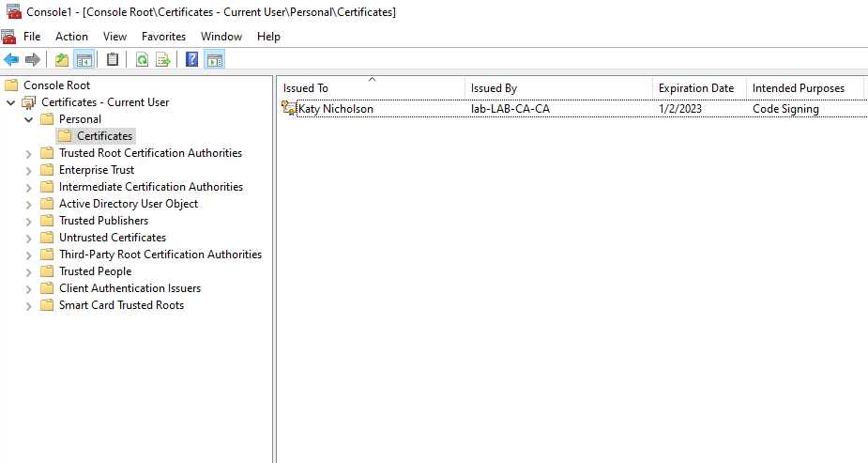Collapse Certificates - Current User node
The width and height of the screenshot is (868, 463).
pos(11,102)
